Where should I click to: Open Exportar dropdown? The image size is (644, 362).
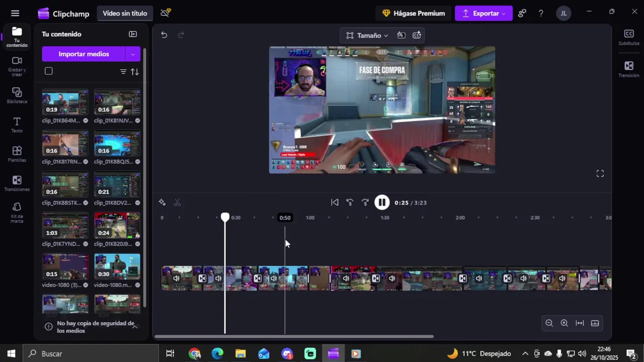click(484, 14)
